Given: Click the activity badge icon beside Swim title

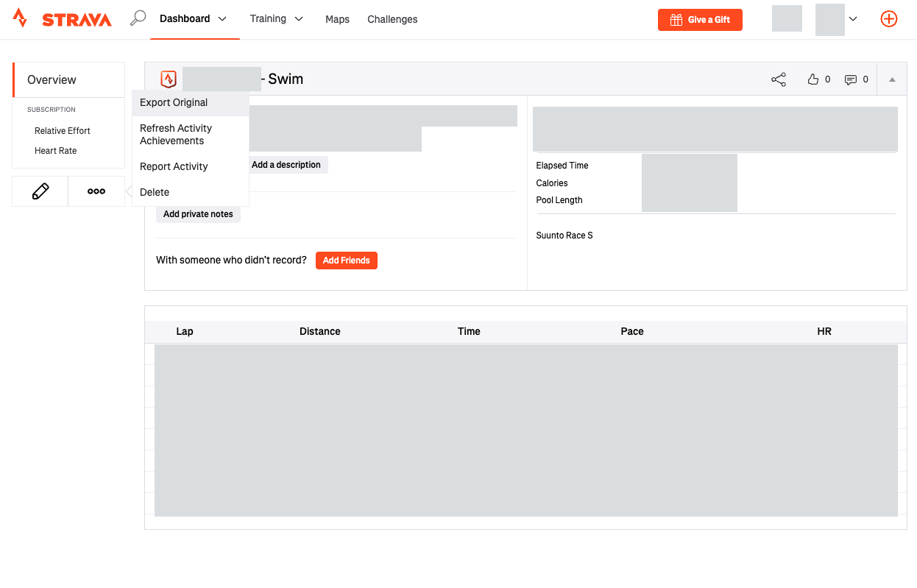Looking at the screenshot, I should coord(169,79).
